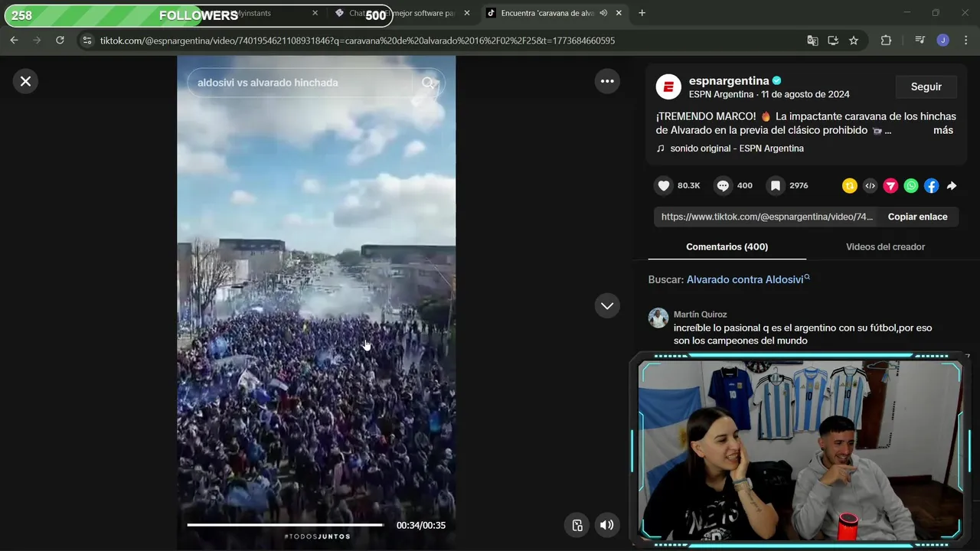Image resolution: width=980 pixels, height=551 pixels.
Task: Share video on WhatsApp
Action: (x=911, y=185)
